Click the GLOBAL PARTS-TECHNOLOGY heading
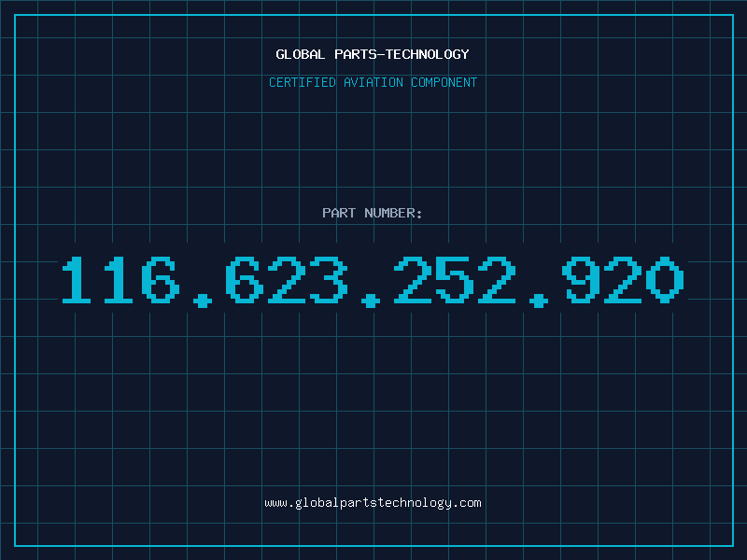 click(373, 54)
